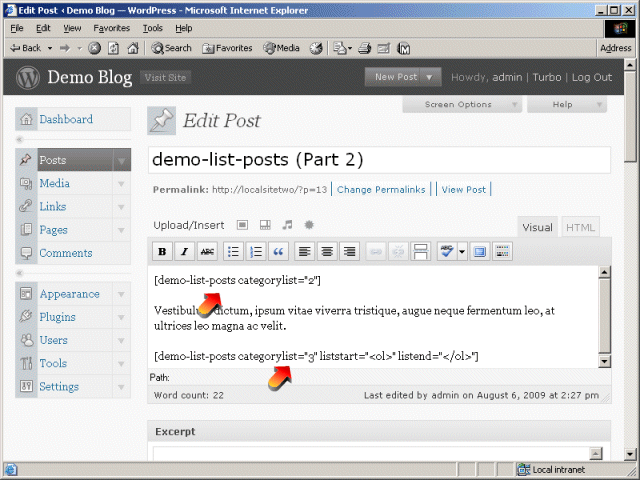Image resolution: width=640 pixels, height=480 pixels.
Task: Add media via starburst icon
Action: (x=309, y=225)
